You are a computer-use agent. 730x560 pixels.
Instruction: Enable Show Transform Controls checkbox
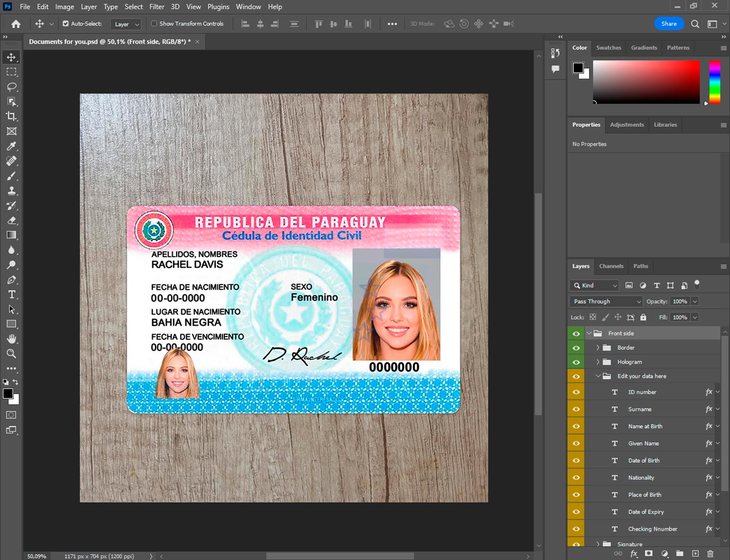(154, 23)
